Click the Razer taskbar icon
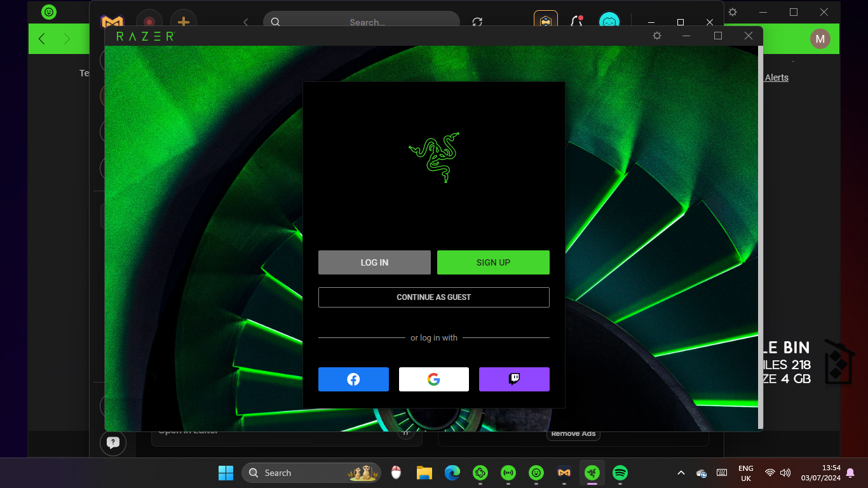868x488 pixels. click(x=592, y=473)
